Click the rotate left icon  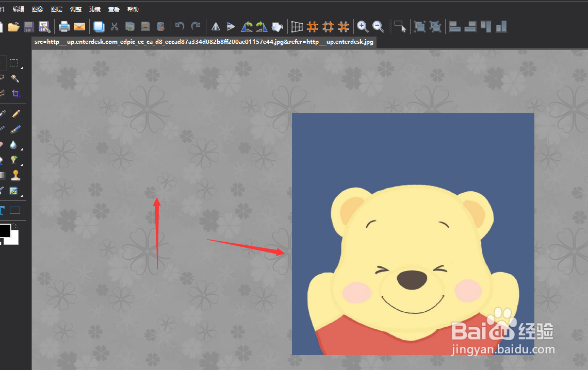tap(247, 27)
